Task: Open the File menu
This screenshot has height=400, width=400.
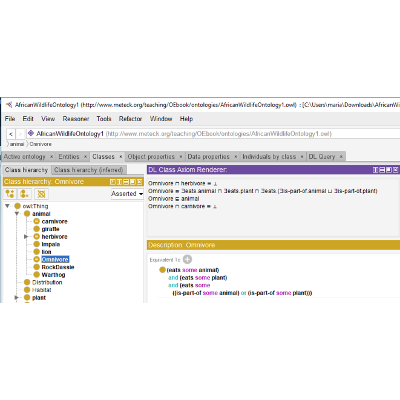Action: 10,119
